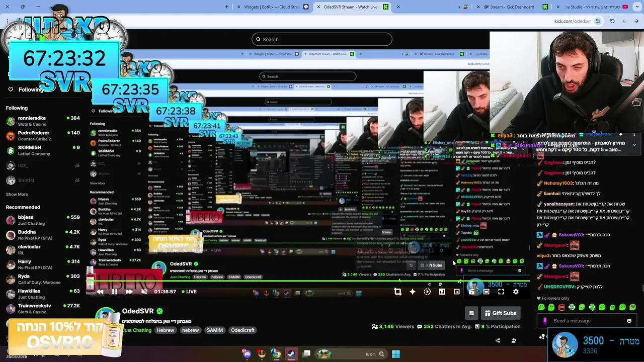The width and height of the screenshot is (644, 362).
Task: Click the chat message input field
Action: coord(586,321)
